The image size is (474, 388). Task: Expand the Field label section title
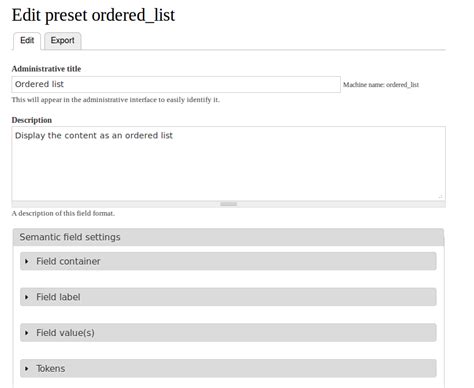tap(58, 297)
